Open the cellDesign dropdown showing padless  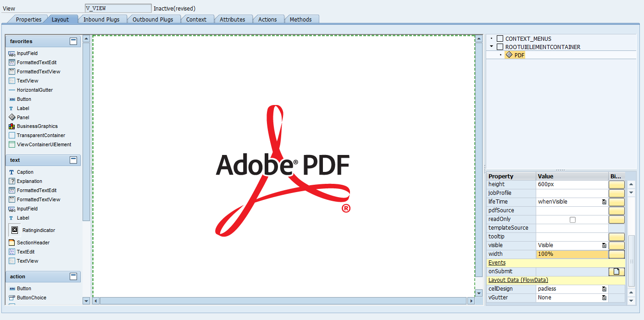pyautogui.click(x=604, y=289)
